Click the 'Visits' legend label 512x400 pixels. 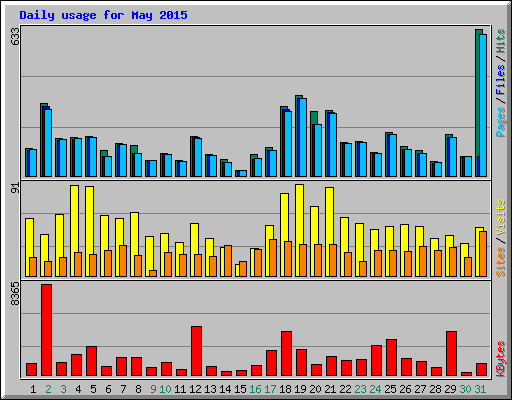[501, 217]
